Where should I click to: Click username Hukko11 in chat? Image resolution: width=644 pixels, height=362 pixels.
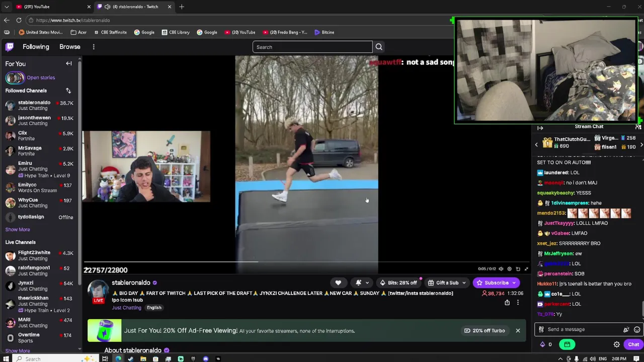tap(547, 284)
